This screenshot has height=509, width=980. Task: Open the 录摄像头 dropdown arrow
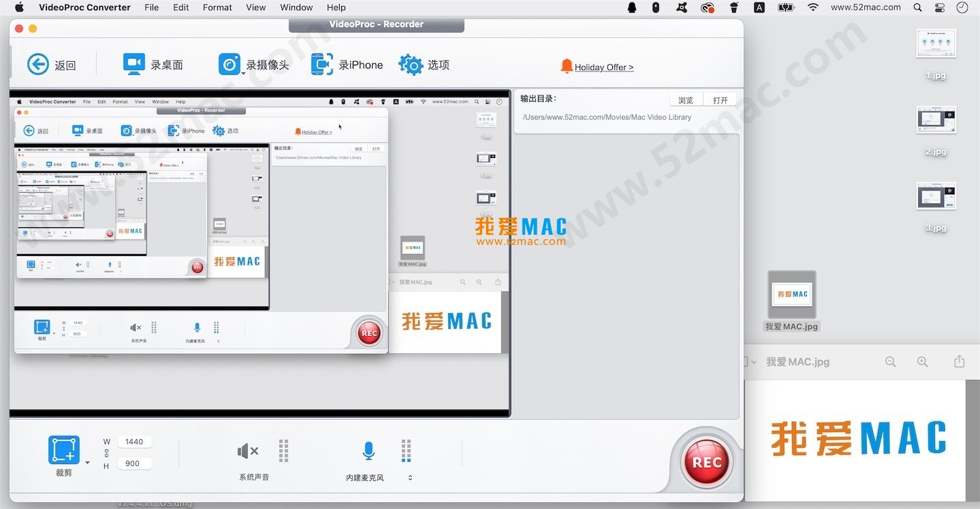(242, 72)
